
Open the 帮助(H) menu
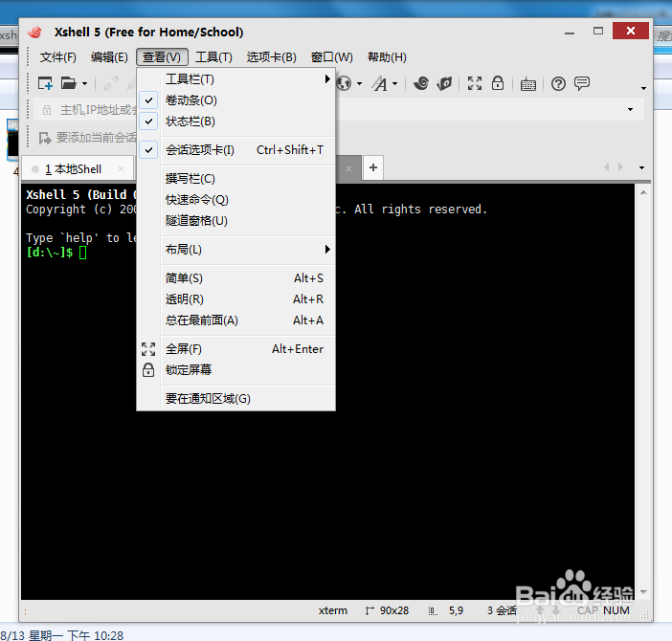point(387,57)
